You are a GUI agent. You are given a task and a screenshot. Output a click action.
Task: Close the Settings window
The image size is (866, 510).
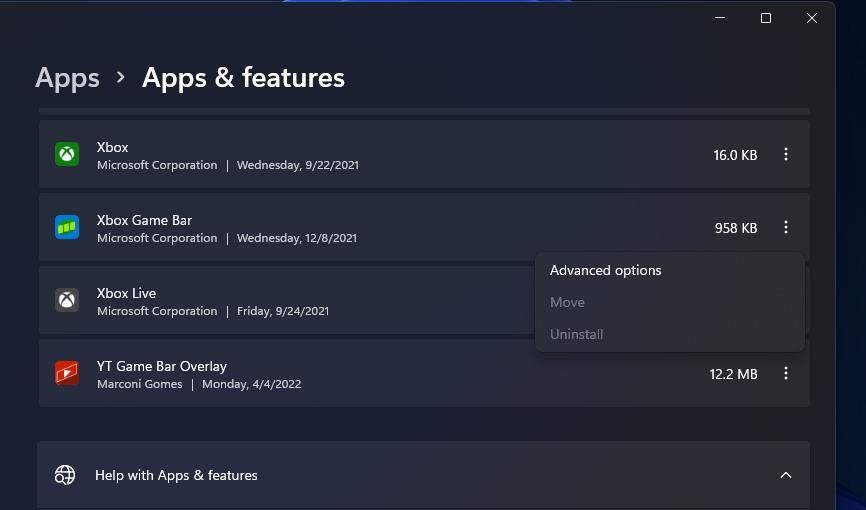pos(812,18)
